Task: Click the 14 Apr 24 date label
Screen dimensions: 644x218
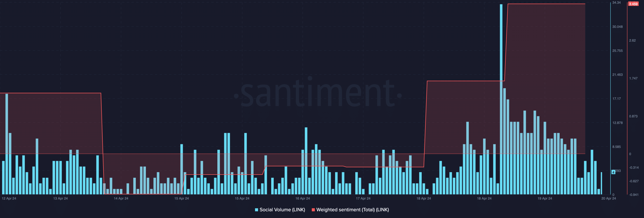Action: pos(121,198)
